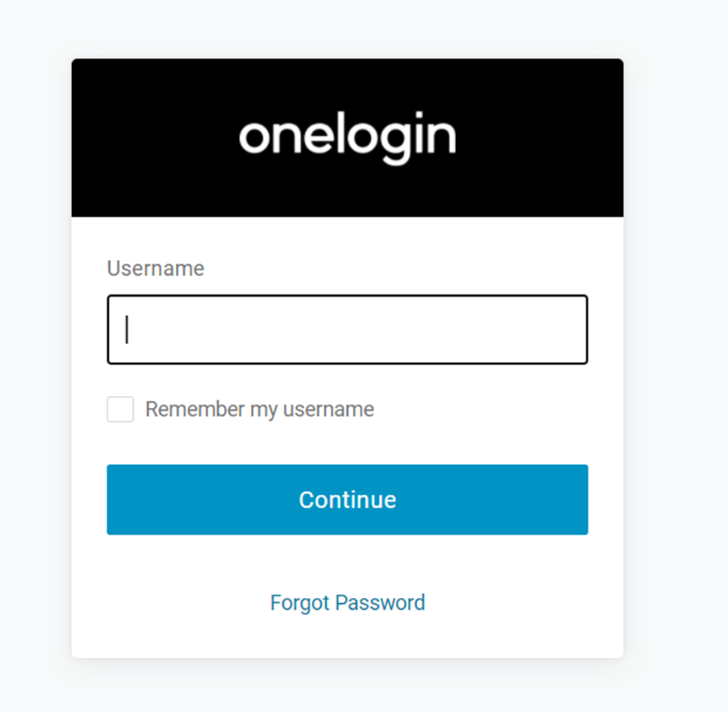Click the "Remember my username" label text
Screen dimensions: 728x712
pyautogui.click(x=259, y=409)
